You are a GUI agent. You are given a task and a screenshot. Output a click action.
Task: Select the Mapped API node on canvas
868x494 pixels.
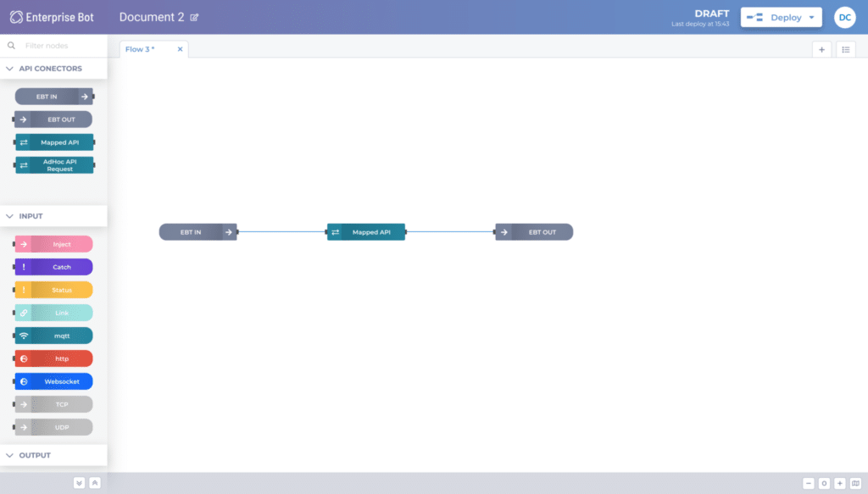[x=366, y=232]
